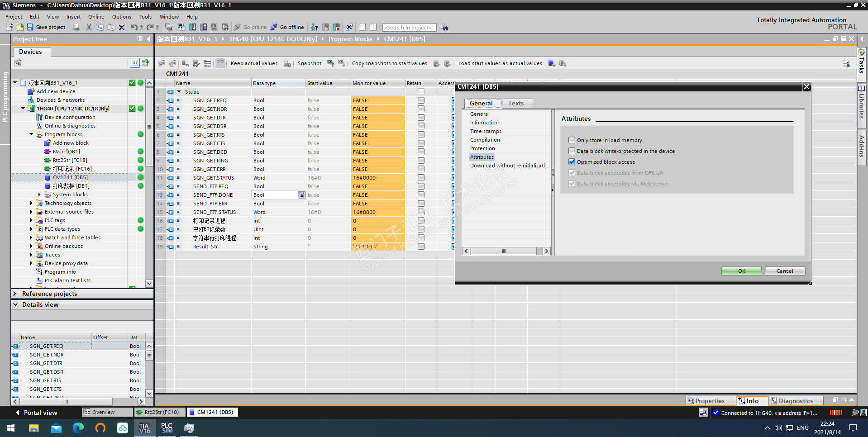This screenshot has height=437, width=868.
Task: Click the Download to device icon
Action: point(193,27)
